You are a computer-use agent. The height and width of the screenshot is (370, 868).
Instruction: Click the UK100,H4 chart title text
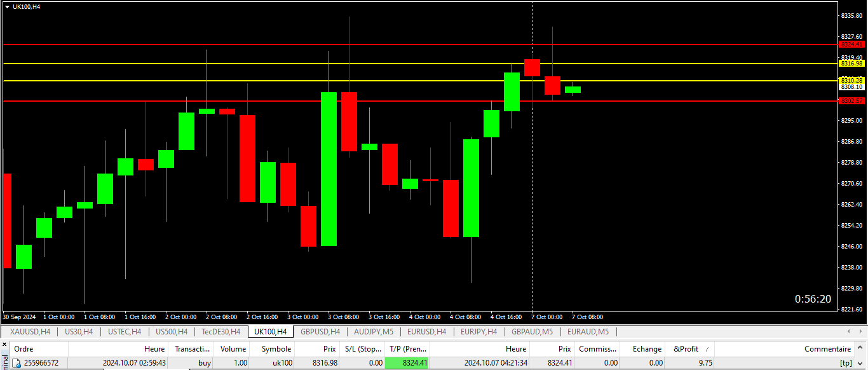coord(27,6)
